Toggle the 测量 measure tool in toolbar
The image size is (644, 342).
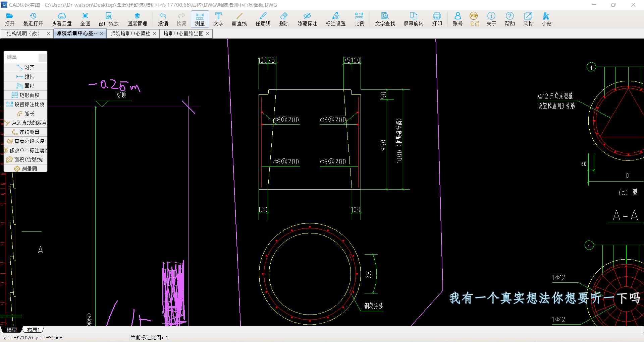pyautogui.click(x=200, y=19)
